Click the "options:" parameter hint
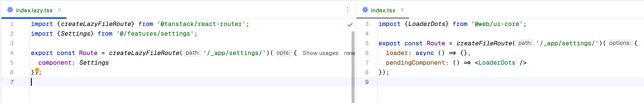Viewport: 644px width, 103px height. click(x=620, y=43)
